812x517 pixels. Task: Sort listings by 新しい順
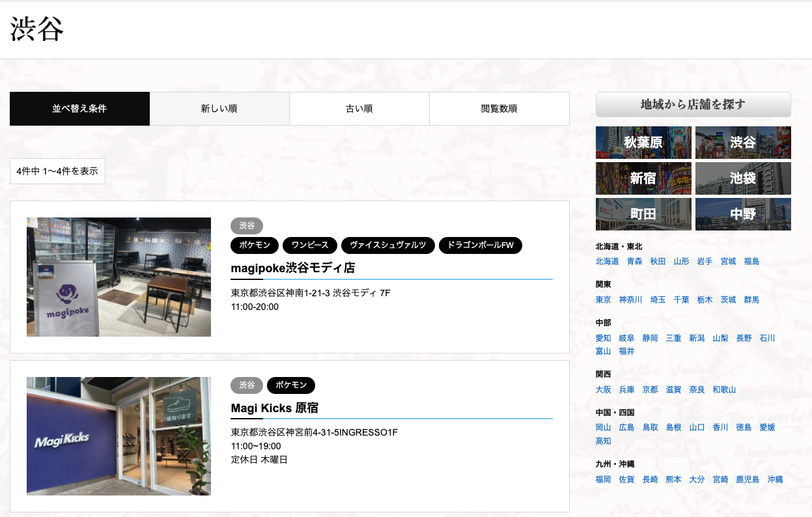tap(219, 109)
